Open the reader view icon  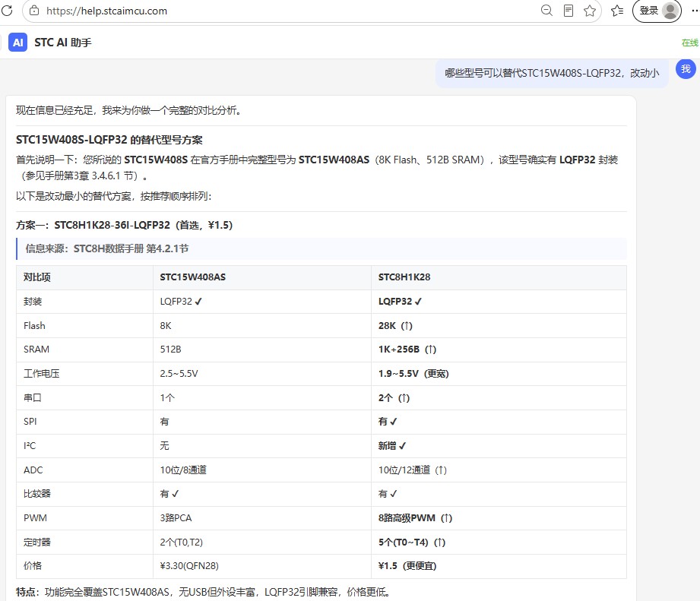[x=569, y=11]
